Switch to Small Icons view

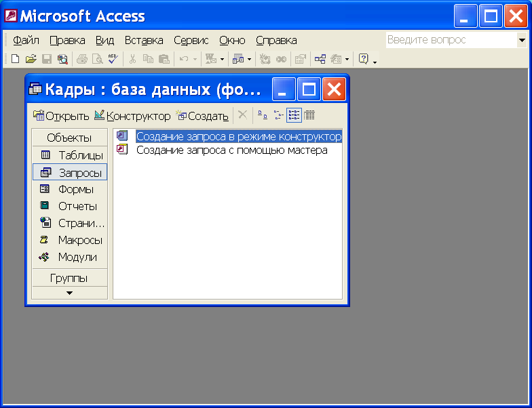click(278, 115)
